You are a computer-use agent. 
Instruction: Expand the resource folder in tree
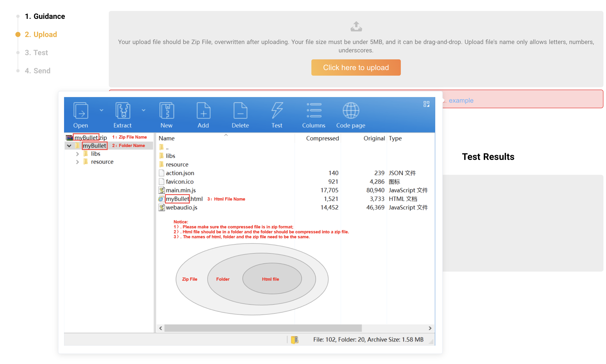pyautogui.click(x=77, y=162)
